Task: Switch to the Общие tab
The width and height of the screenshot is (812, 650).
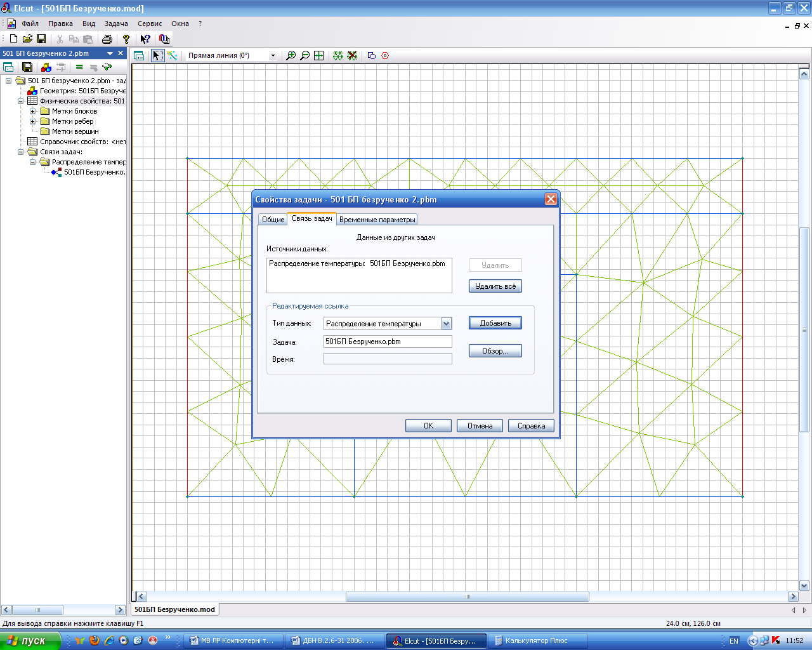Action: pyautogui.click(x=273, y=220)
